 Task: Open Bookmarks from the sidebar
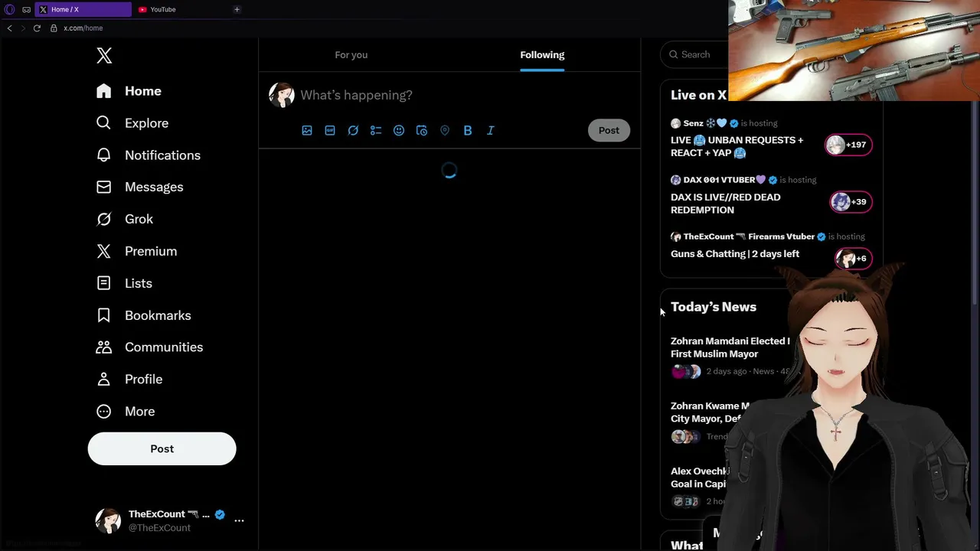click(143, 315)
